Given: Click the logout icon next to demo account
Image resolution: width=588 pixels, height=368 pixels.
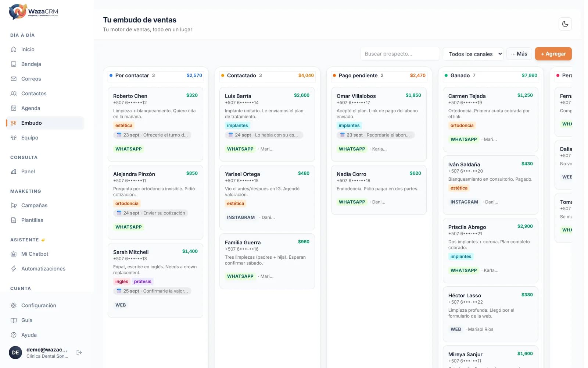Looking at the screenshot, I should click(x=79, y=353).
